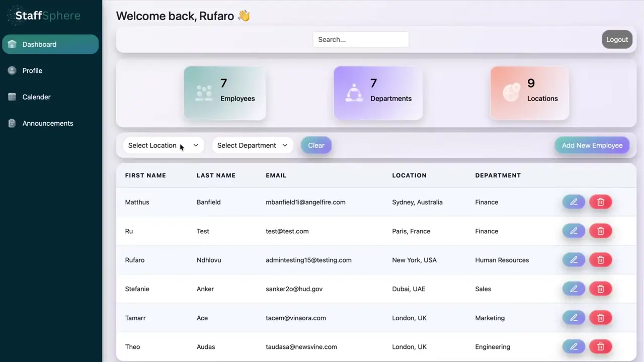Click the Profile sidebar icon
The image size is (644, 362).
click(12, 70)
